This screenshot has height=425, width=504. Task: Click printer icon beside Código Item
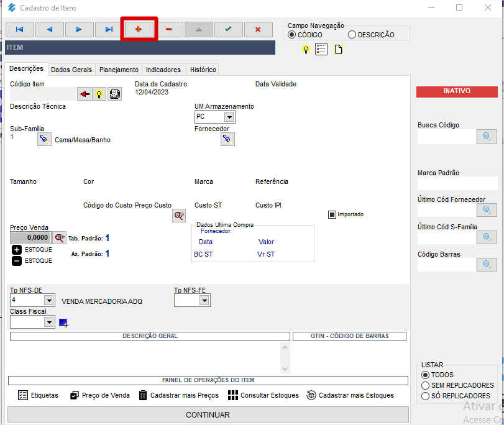114,94
